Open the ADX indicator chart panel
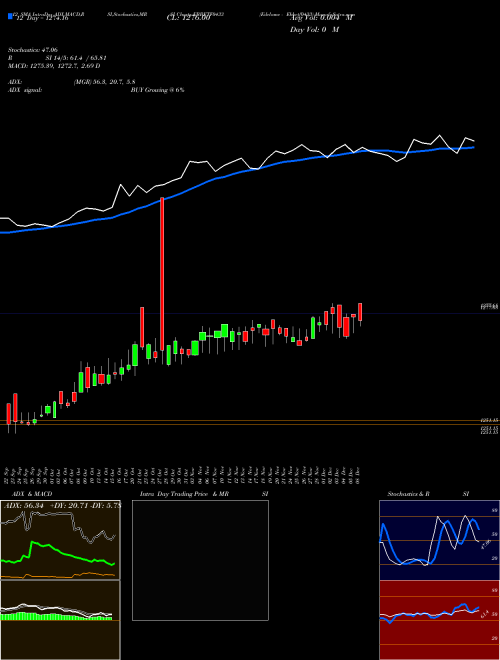The image size is (500, 660). [x=60, y=540]
